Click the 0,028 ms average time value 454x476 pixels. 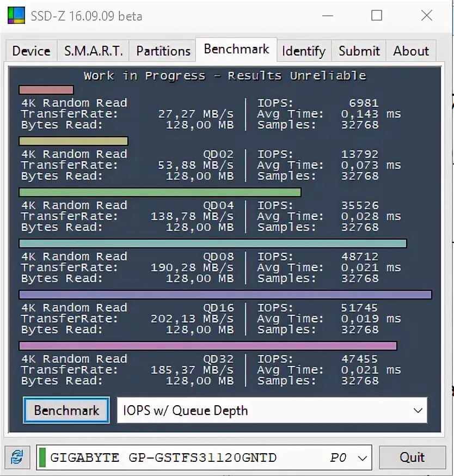coord(371,216)
